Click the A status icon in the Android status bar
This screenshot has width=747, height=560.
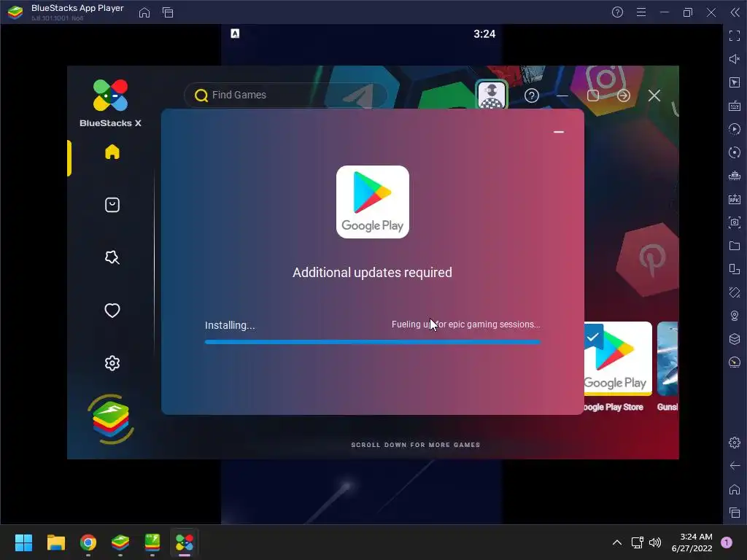[235, 34]
